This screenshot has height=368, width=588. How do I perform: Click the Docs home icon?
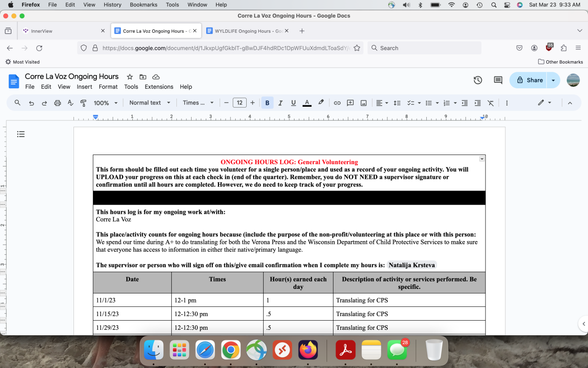pyautogui.click(x=14, y=81)
